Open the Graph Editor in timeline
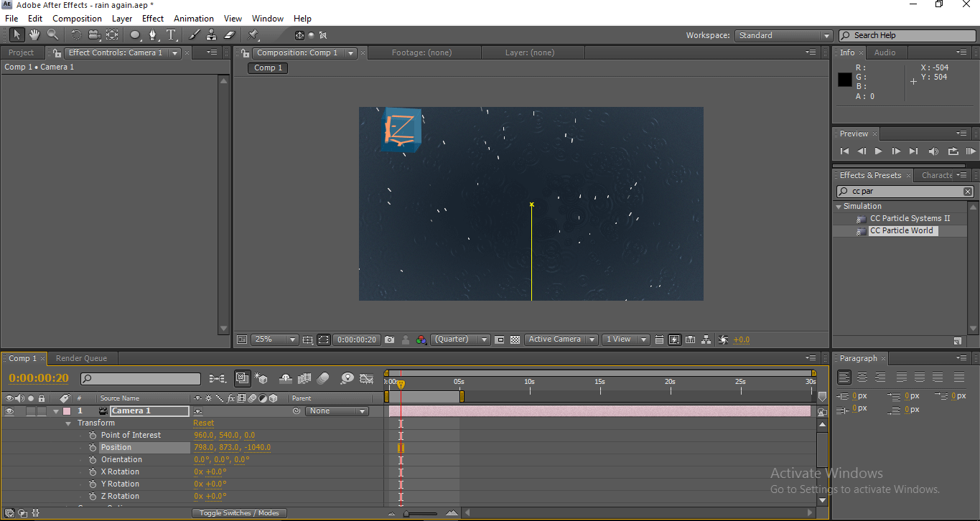 (367, 378)
